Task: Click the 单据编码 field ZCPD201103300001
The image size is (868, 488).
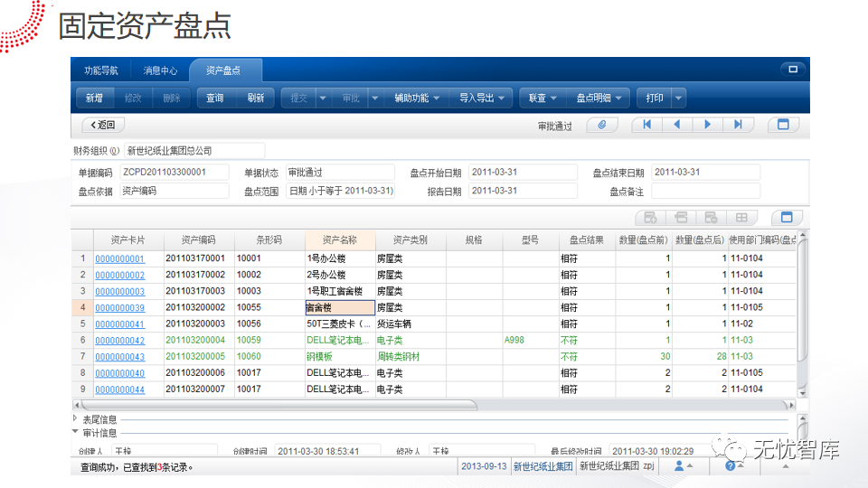Action: point(175,172)
